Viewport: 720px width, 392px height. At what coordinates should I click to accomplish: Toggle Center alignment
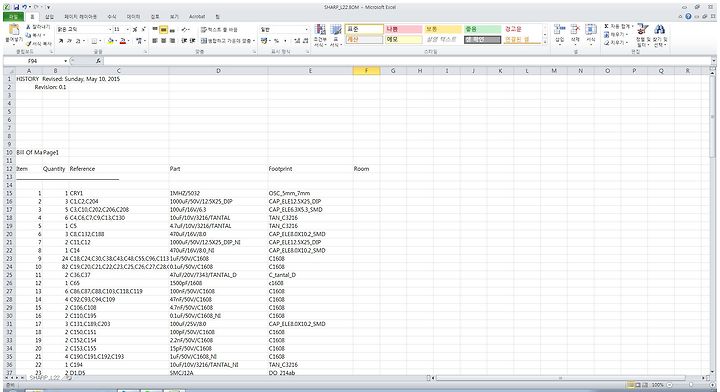click(x=163, y=41)
